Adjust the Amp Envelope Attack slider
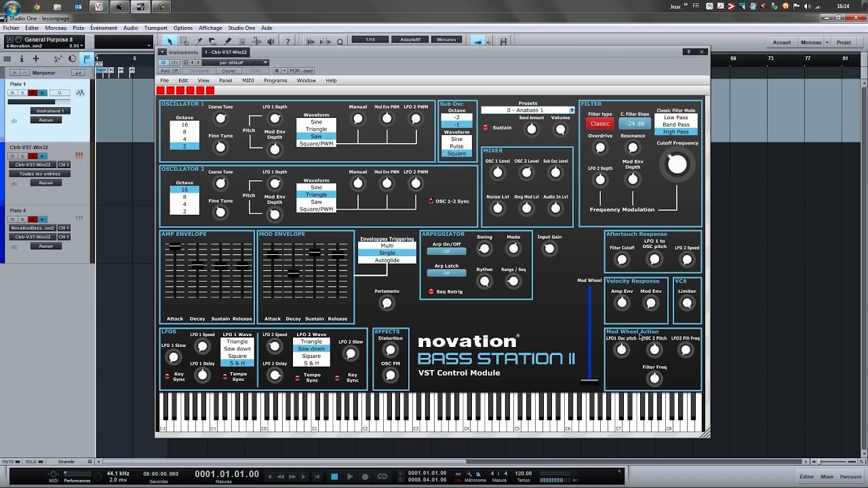 click(x=175, y=248)
